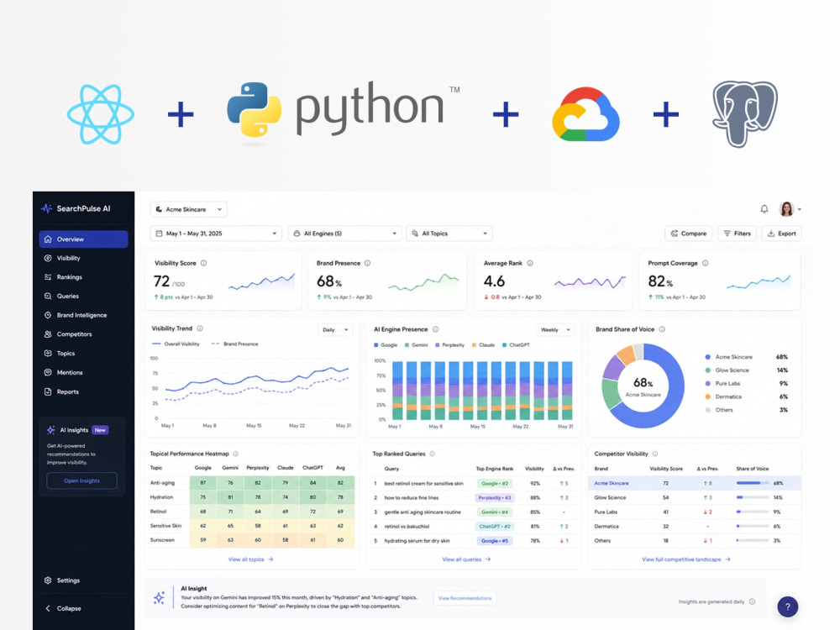
Task: Click the Reports document icon in sidebar
Action: point(48,391)
